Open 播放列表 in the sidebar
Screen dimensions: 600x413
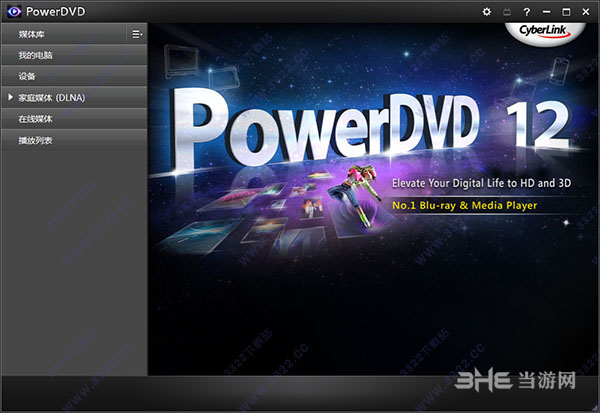pos(74,140)
